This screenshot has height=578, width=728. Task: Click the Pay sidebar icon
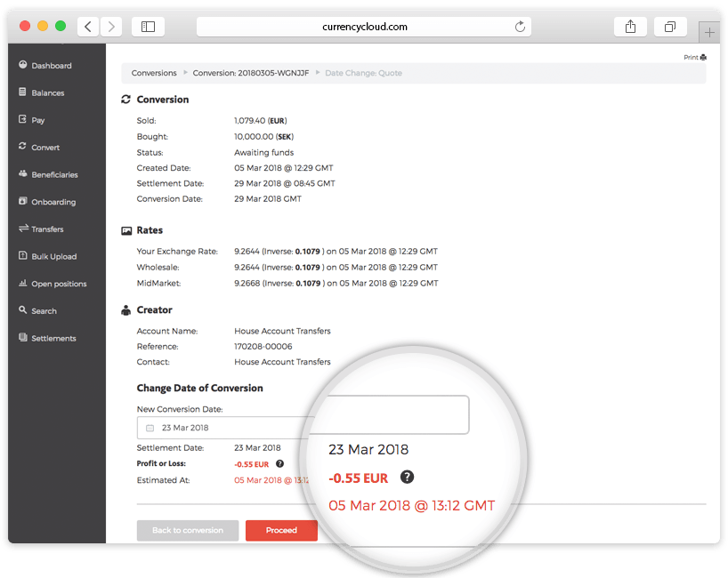(x=22, y=119)
